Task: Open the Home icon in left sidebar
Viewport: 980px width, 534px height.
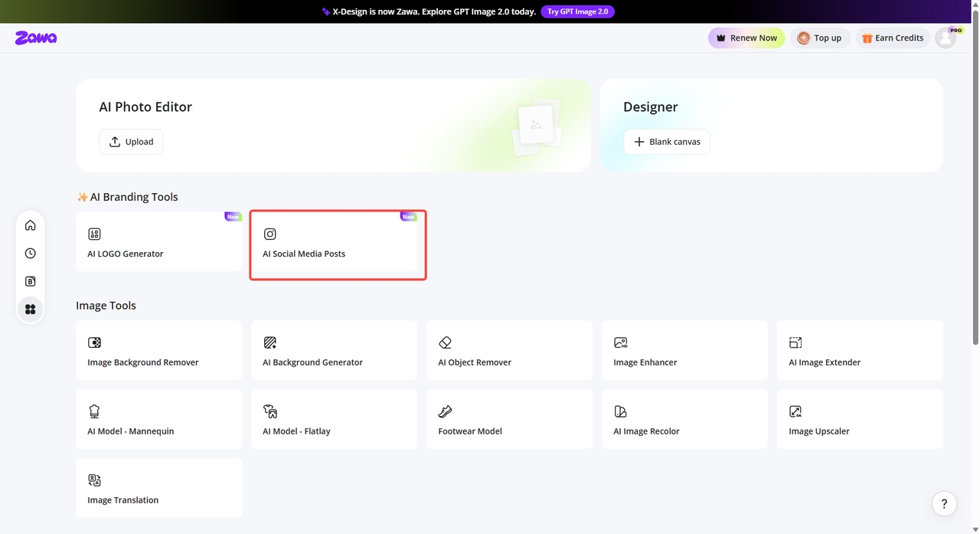Action: [31, 225]
